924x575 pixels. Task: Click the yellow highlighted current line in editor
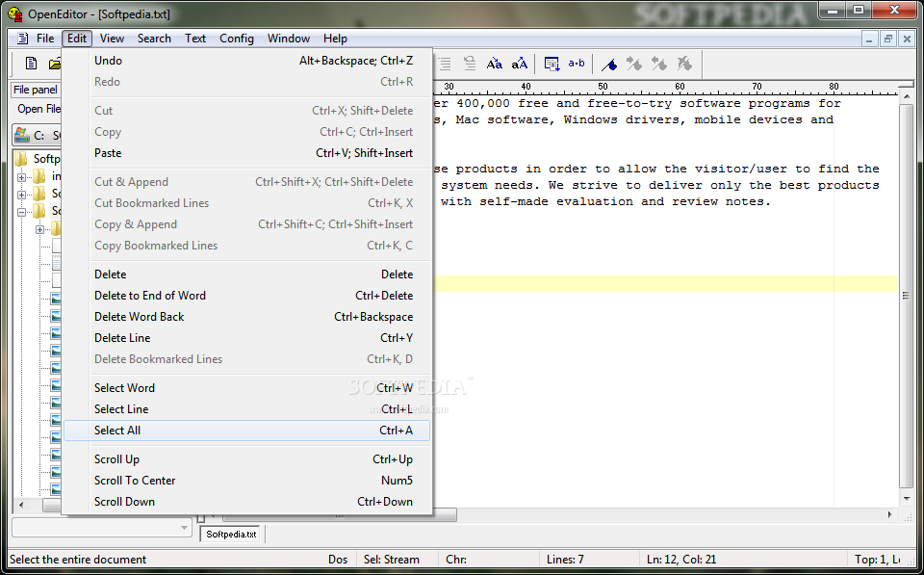pyautogui.click(x=665, y=284)
